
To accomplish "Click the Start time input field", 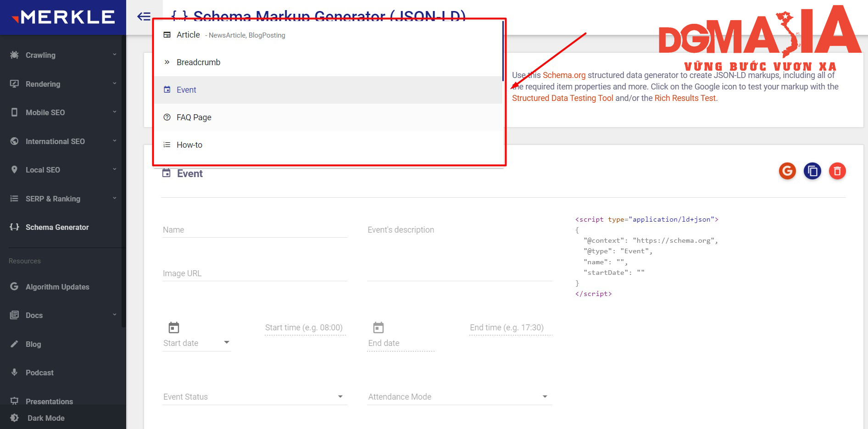I will [305, 328].
